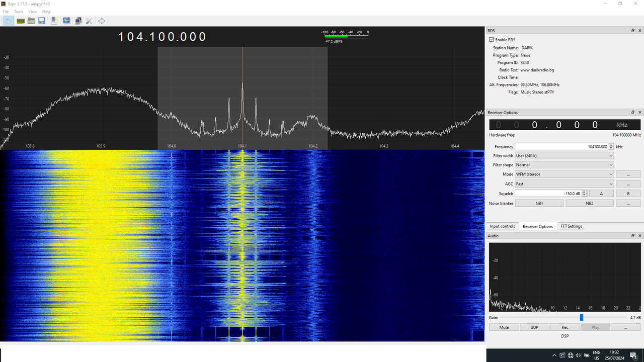Increase Frequency with up stepper arrow
The height and width of the screenshot is (362, 644).
pyautogui.click(x=611, y=145)
